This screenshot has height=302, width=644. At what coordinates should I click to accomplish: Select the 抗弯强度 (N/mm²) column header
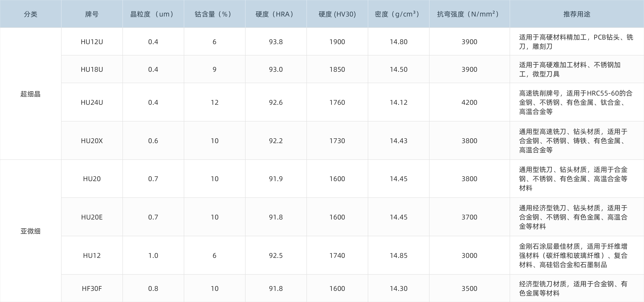469,14
